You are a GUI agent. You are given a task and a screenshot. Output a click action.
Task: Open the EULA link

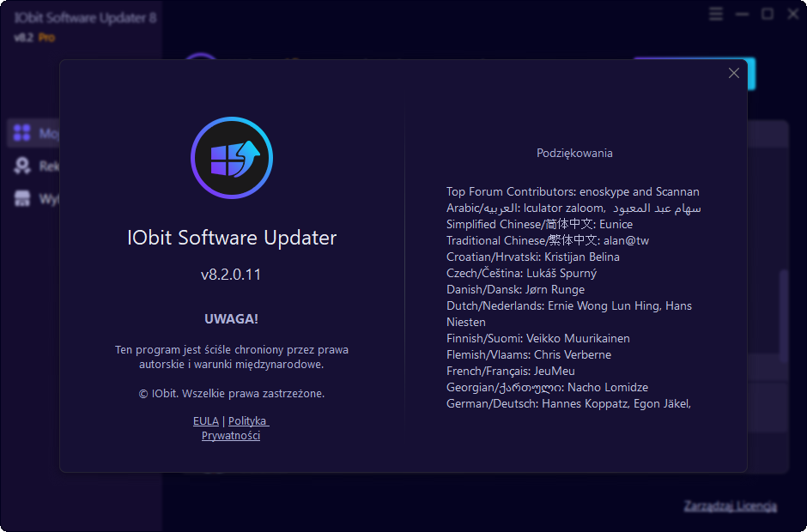206,420
